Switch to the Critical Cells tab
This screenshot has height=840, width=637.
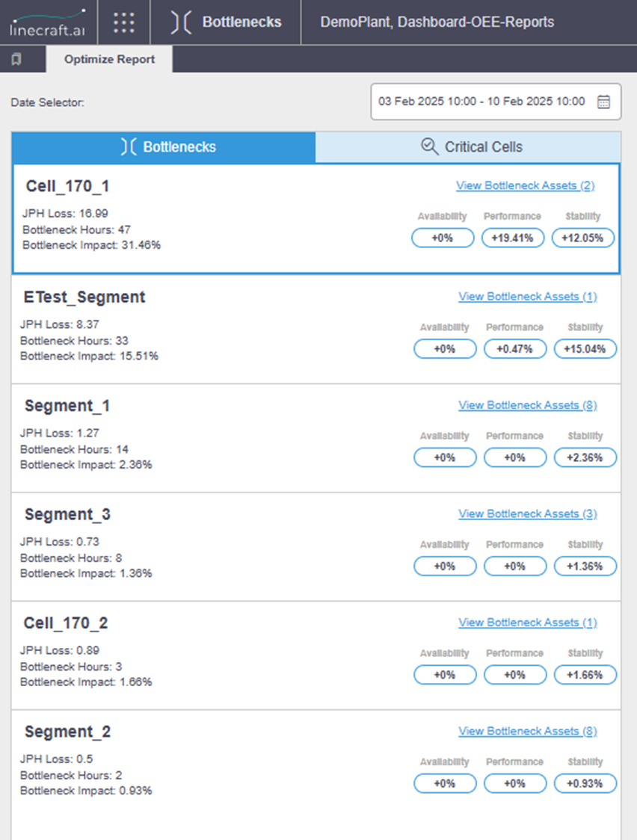click(468, 146)
